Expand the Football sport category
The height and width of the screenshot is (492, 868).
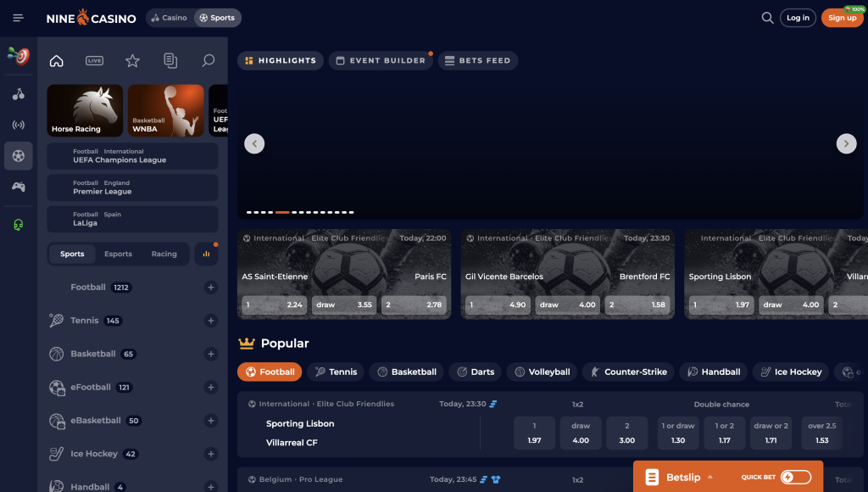pos(210,287)
